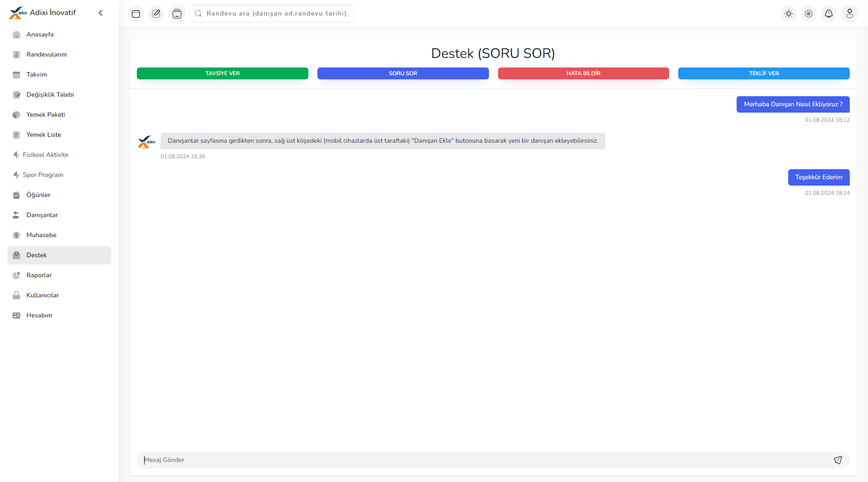The width and height of the screenshot is (868, 482).
Task: Click the green TAVSİYE VER button
Action: point(223,73)
